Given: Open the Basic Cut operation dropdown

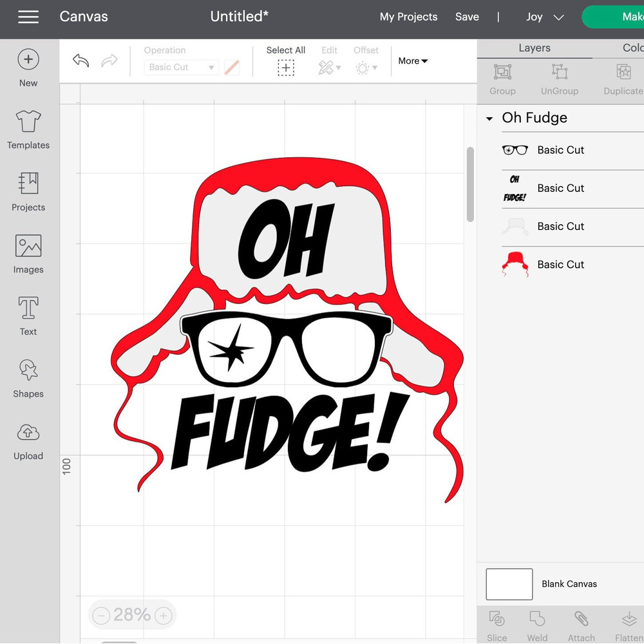Looking at the screenshot, I should click(181, 67).
